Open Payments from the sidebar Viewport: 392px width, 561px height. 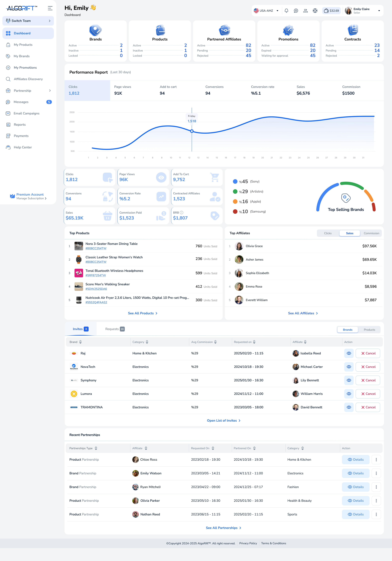[x=21, y=136]
